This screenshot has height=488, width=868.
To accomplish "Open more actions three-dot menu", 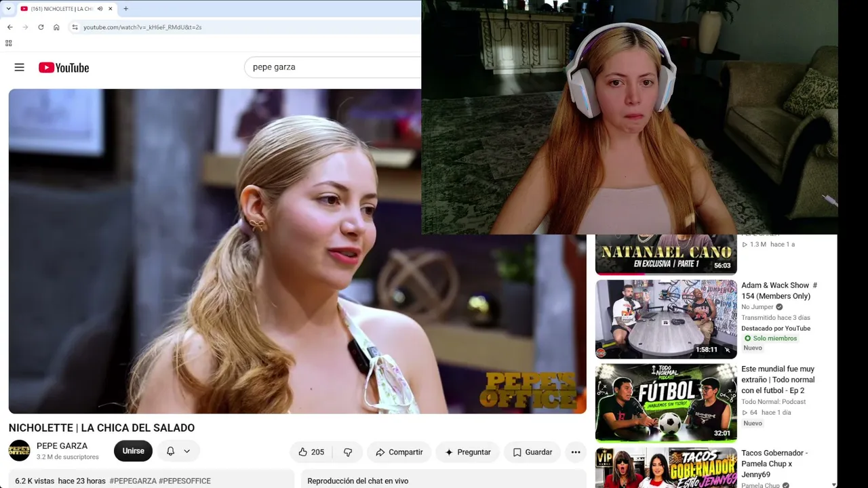I will 576,452.
